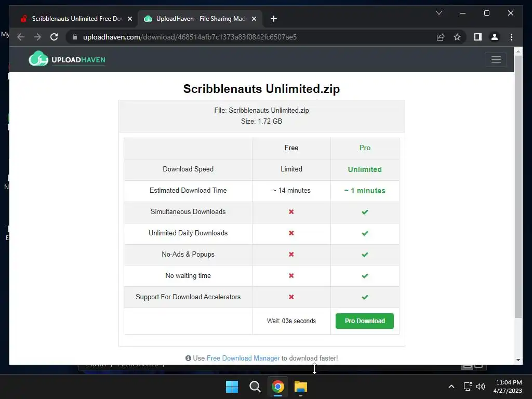The height and width of the screenshot is (399, 532).
Task: Click the Wait 03s seconds countdown
Action: click(291, 321)
